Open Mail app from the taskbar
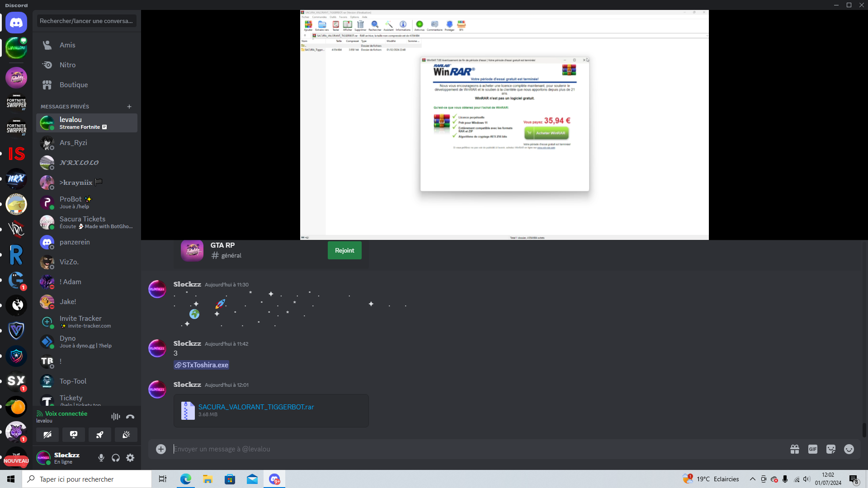 tap(252, 479)
